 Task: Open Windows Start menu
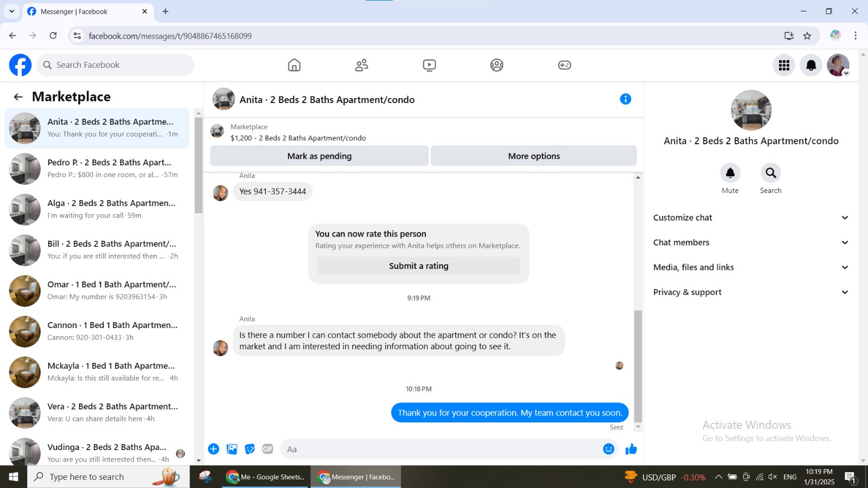point(14,477)
